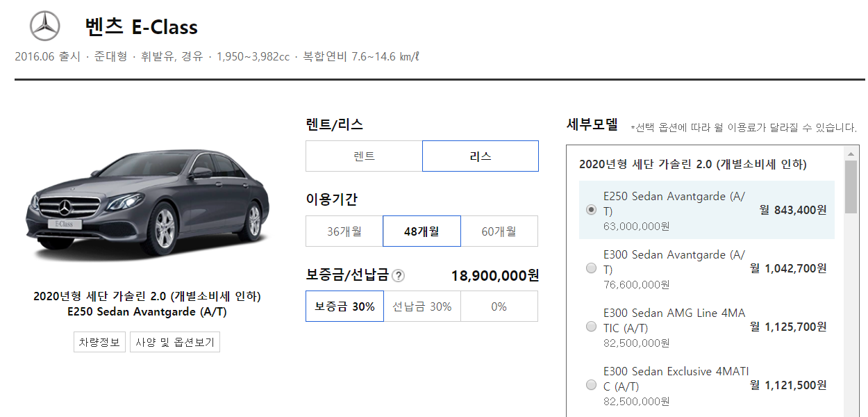Select the 선납금 30% option
868x417 pixels.
coord(422,306)
